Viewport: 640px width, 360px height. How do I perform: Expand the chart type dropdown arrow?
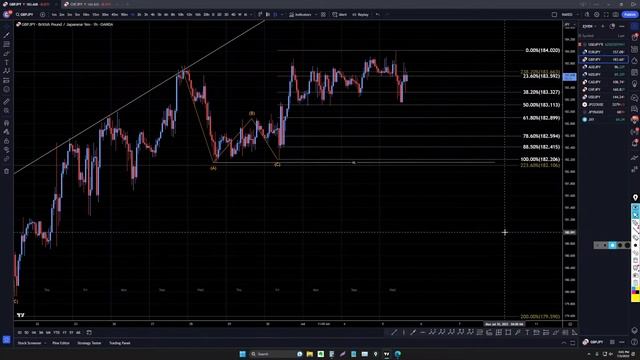coord(282,15)
